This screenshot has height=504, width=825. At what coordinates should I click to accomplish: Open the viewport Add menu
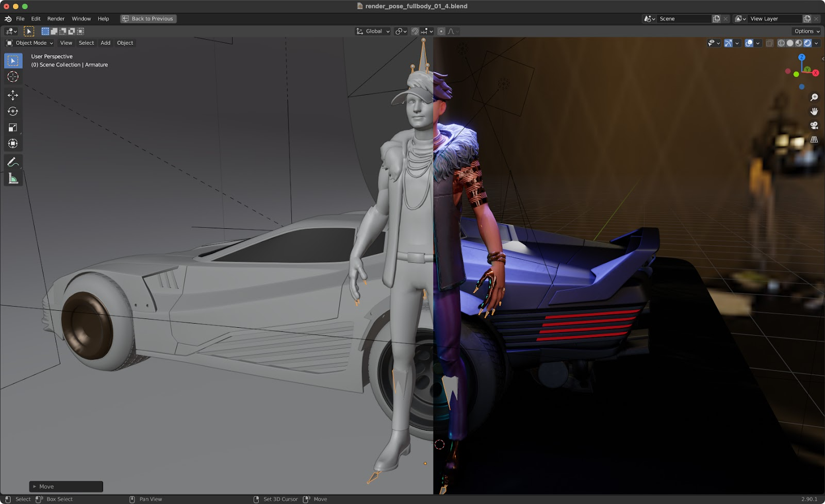click(105, 43)
